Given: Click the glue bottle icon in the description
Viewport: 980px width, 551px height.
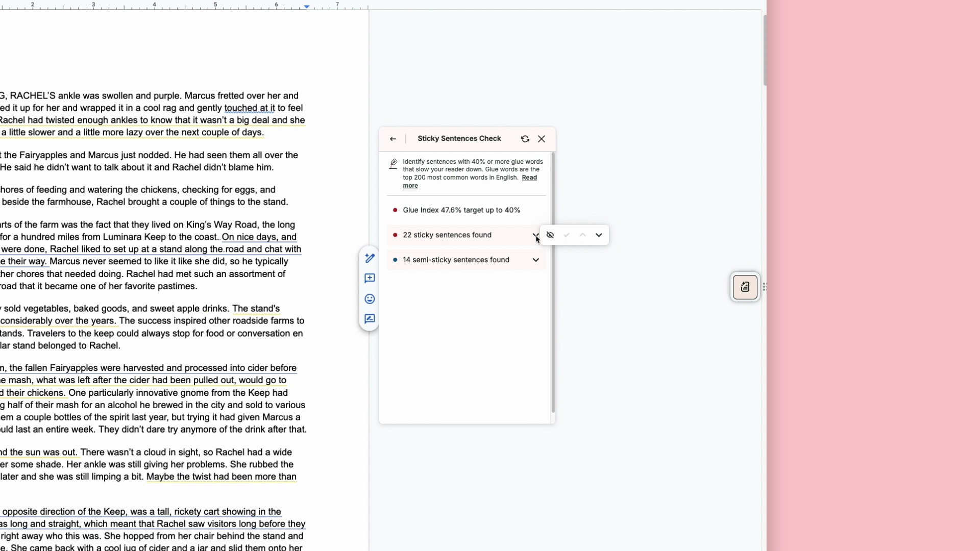Looking at the screenshot, I should (394, 163).
